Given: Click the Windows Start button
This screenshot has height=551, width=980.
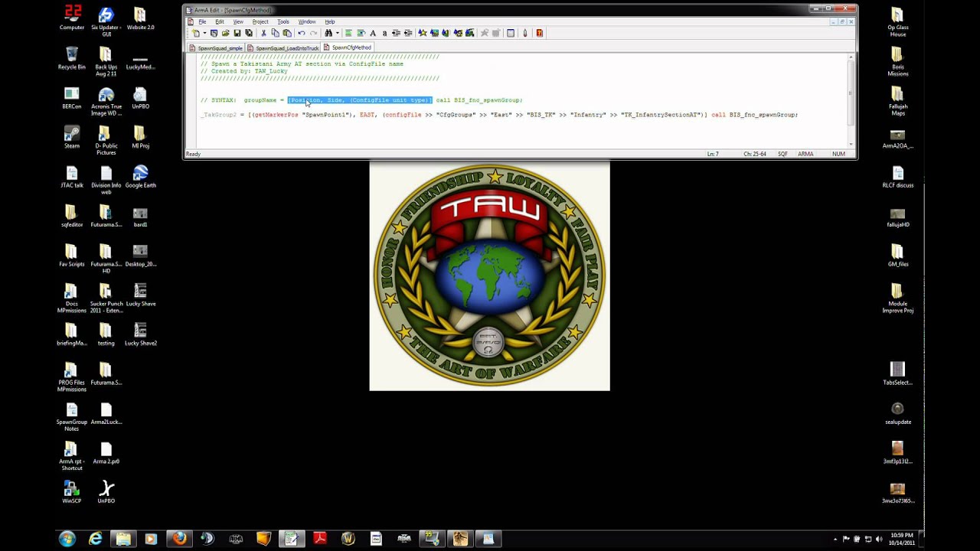Looking at the screenshot, I should coord(67,539).
